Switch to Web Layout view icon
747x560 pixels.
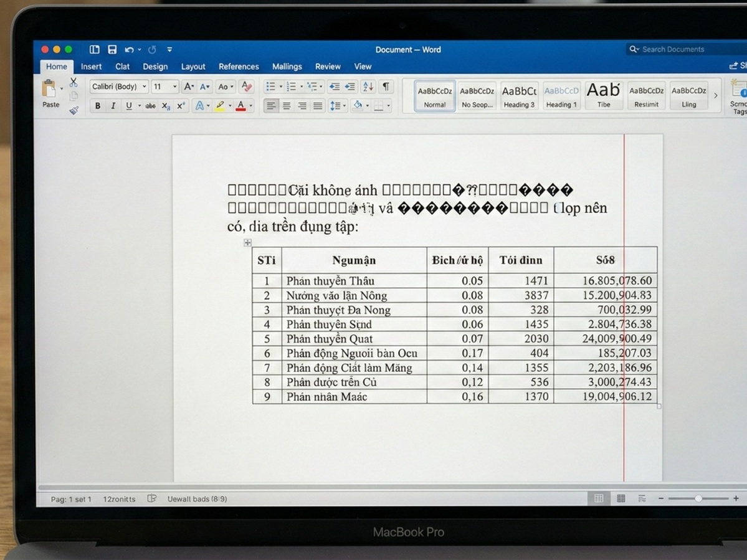(x=621, y=498)
